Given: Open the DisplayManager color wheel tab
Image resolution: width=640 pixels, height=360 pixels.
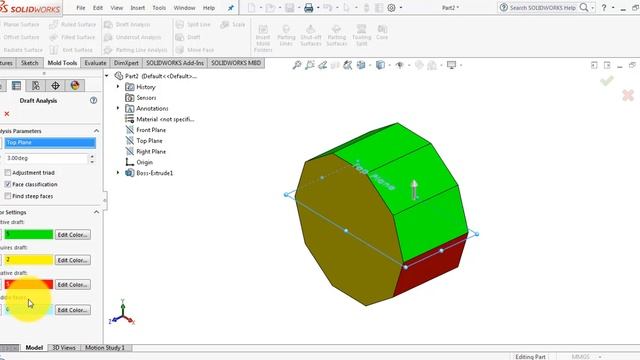Looking at the screenshot, I should point(75,85).
